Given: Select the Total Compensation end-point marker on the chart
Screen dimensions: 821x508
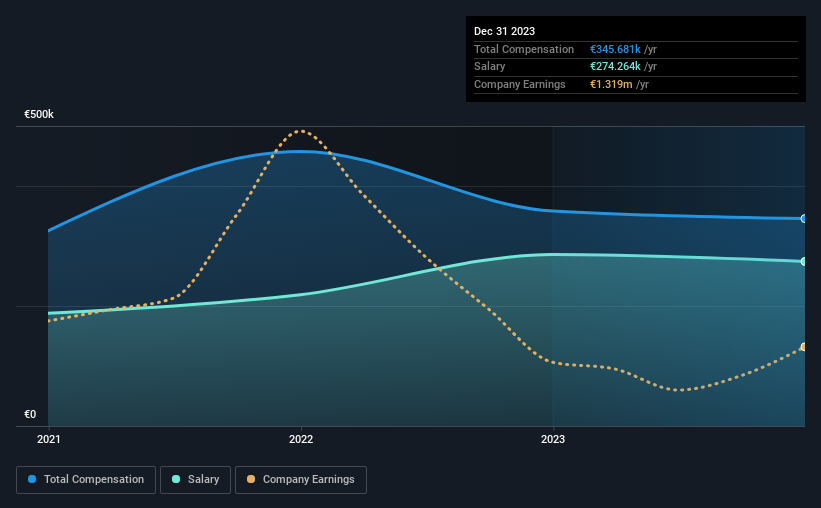Looking at the screenshot, I should click(803, 218).
